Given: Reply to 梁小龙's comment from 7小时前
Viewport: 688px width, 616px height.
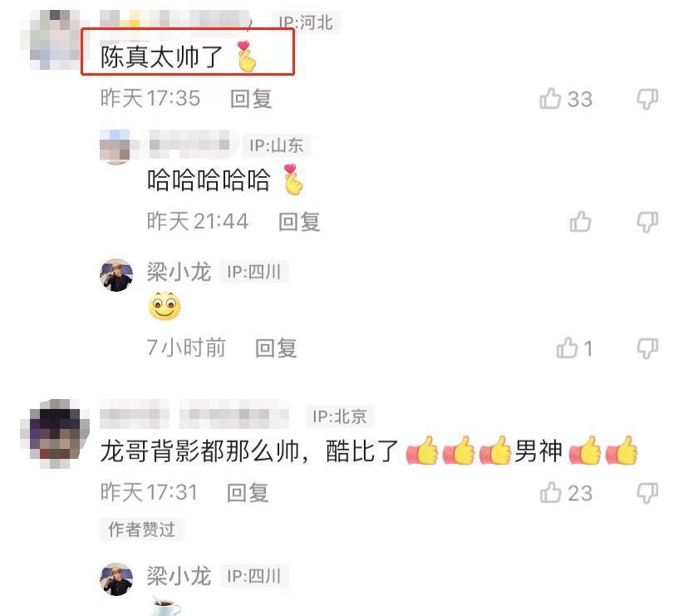Looking at the screenshot, I should point(276,348).
